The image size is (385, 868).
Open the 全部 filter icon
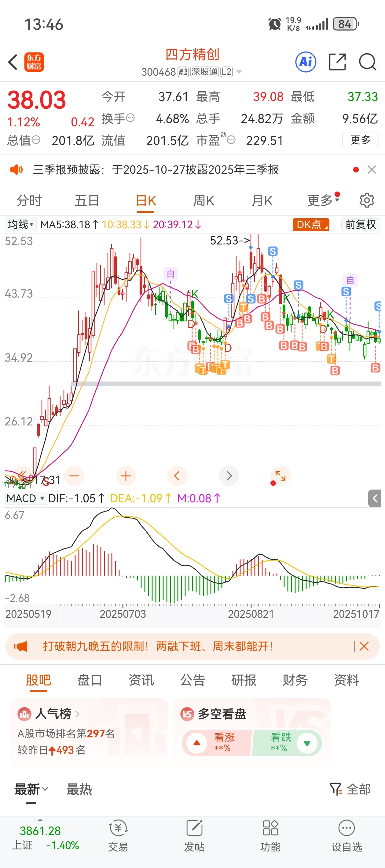pyautogui.click(x=350, y=789)
